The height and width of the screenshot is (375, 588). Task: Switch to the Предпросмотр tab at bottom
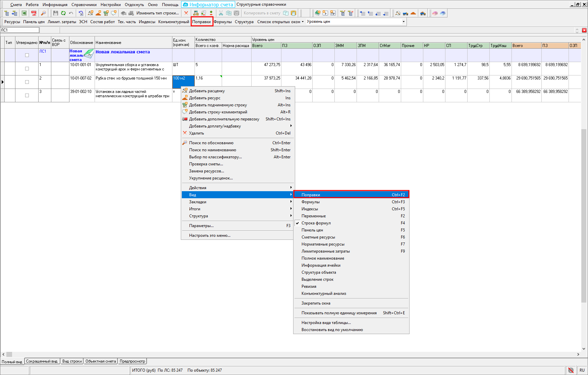click(x=132, y=361)
